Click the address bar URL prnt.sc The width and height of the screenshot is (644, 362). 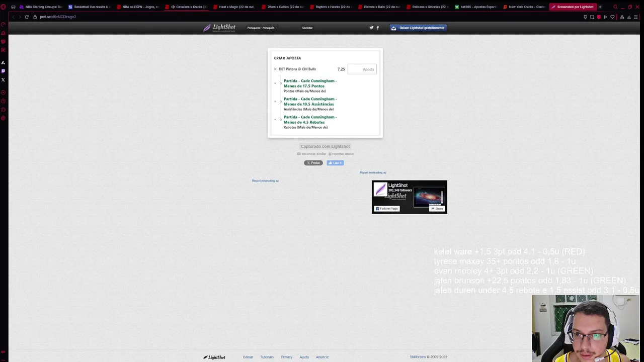58,17
